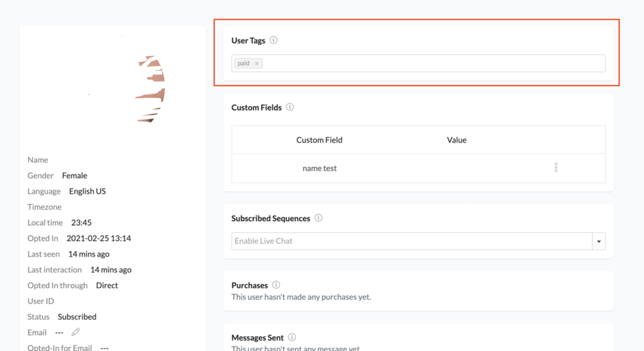Image resolution: width=644 pixels, height=351 pixels.
Task: Select the paid tag chip
Action: (243, 64)
